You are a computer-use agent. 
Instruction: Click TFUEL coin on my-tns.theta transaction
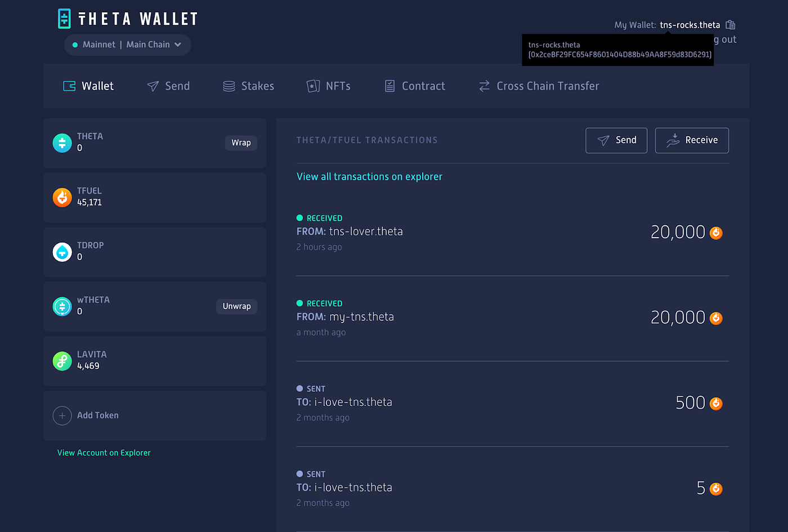pyautogui.click(x=716, y=318)
